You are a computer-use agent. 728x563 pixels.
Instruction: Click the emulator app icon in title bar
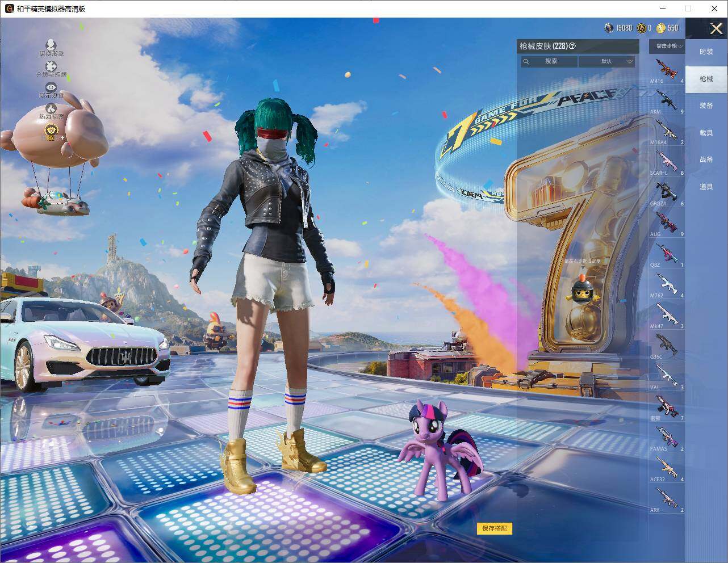[x=10, y=9]
